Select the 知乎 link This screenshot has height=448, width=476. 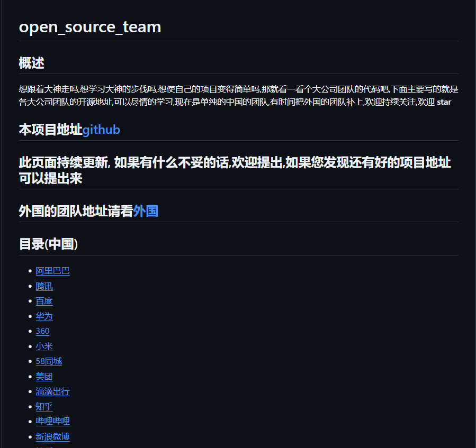pos(44,406)
